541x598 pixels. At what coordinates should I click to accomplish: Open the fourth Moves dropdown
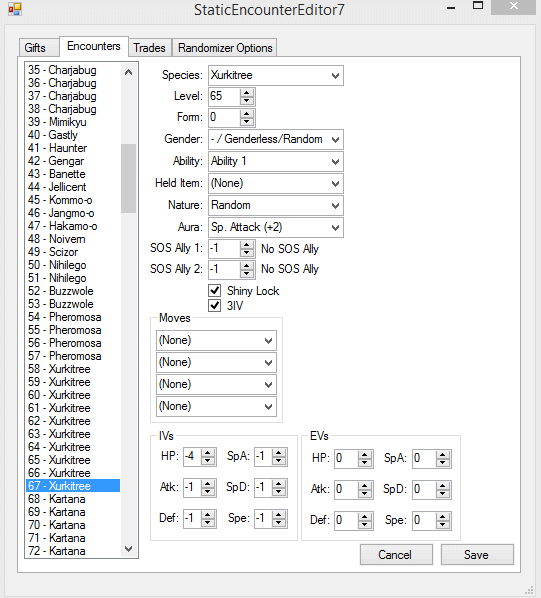(x=216, y=407)
